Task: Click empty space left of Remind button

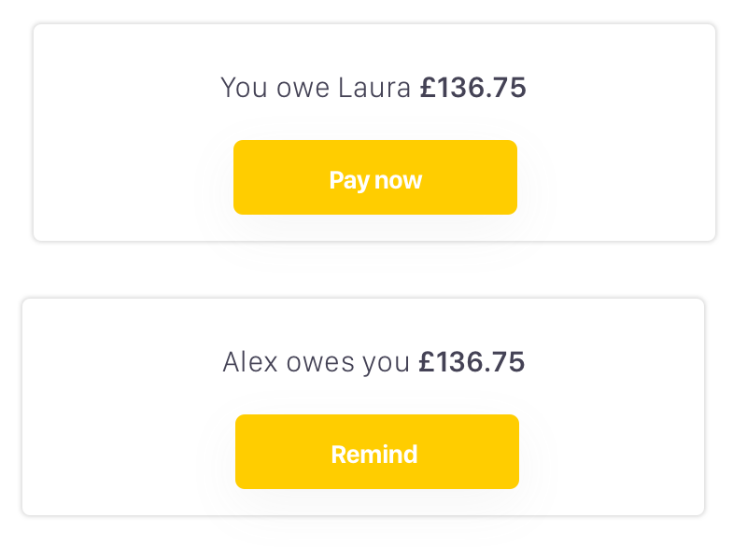Action: click(129, 453)
